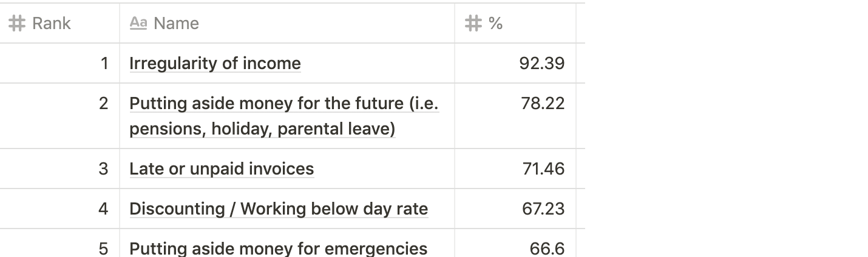Select the 92.39 percentage cell
The height and width of the screenshot is (257, 868).
click(x=515, y=63)
